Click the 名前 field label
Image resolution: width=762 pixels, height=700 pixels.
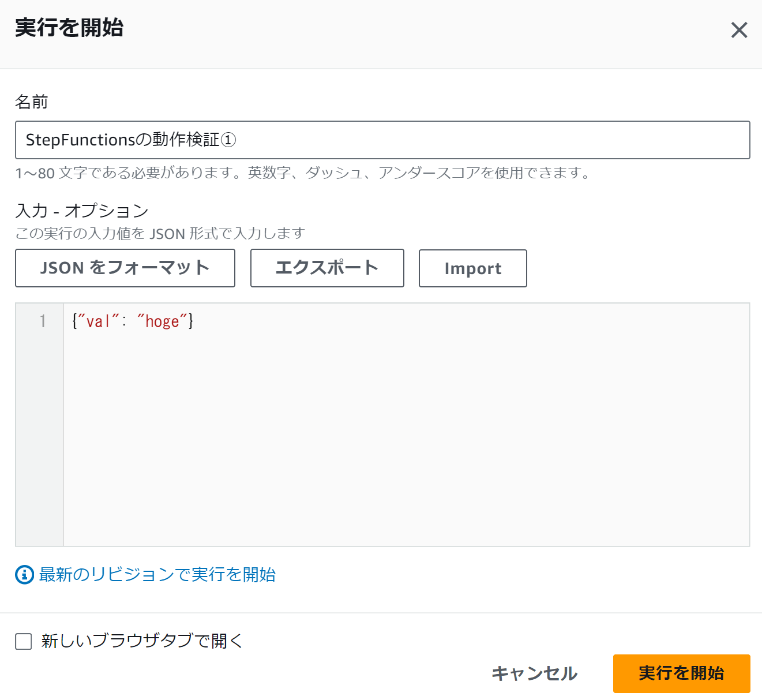32,102
